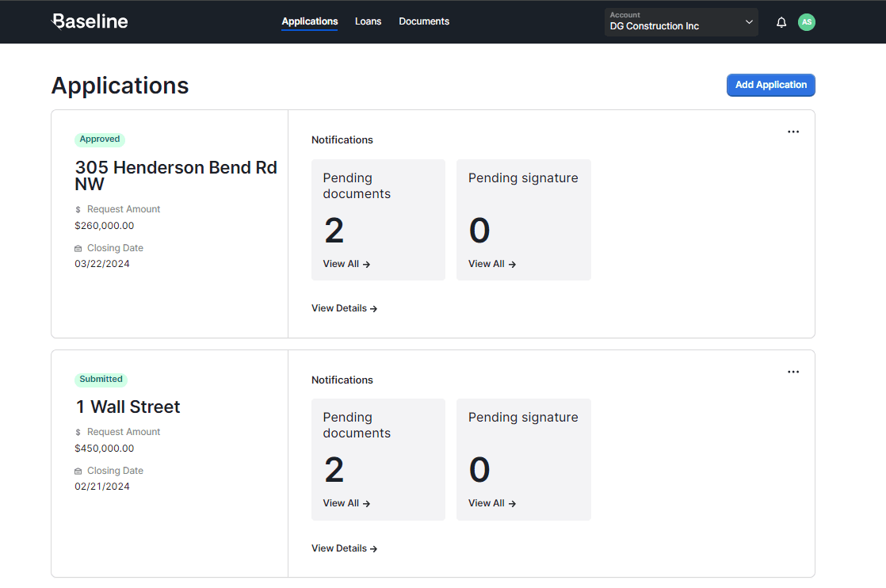Image resolution: width=886 pixels, height=588 pixels.
Task: Click the Submitted status badge
Action: [x=101, y=380]
